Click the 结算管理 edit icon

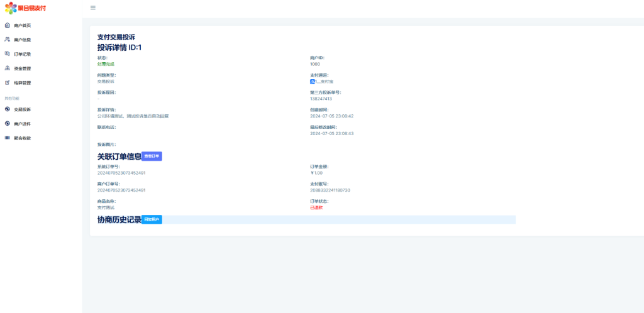[x=8, y=82]
